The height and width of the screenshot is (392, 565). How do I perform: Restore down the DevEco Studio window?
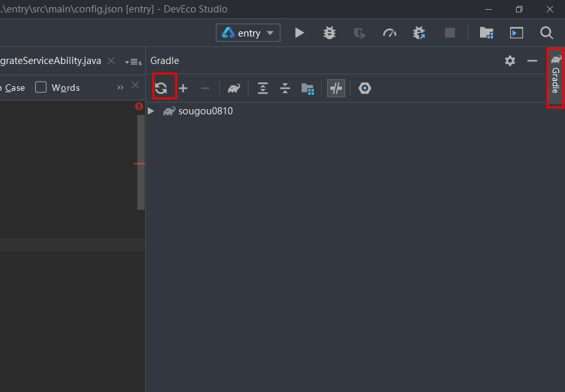pyautogui.click(x=519, y=9)
